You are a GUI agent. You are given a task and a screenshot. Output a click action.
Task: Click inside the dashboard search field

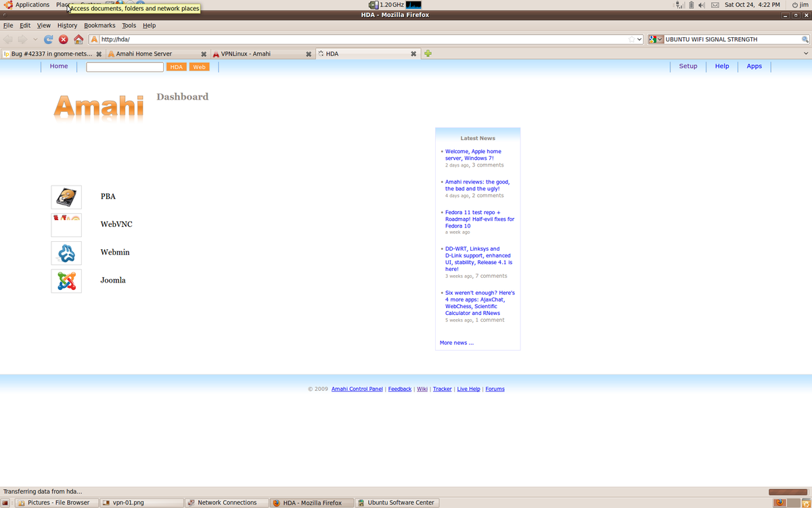125,67
